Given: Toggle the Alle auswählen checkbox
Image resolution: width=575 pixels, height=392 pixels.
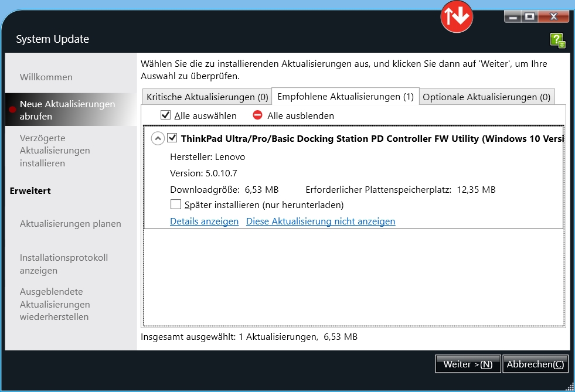Looking at the screenshot, I should [165, 115].
